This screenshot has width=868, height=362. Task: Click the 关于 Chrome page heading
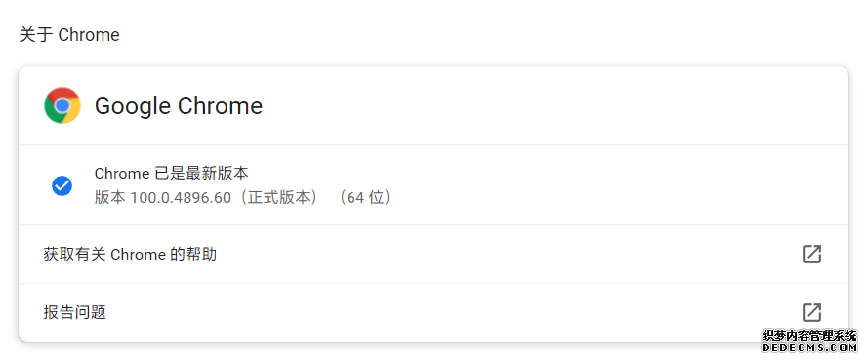[69, 35]
